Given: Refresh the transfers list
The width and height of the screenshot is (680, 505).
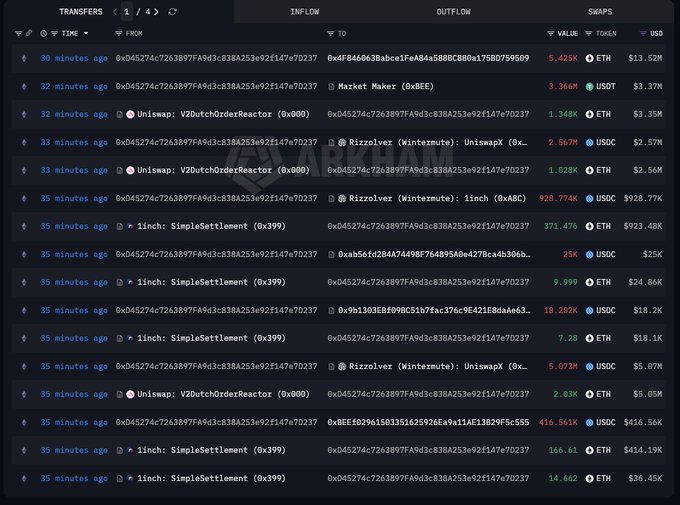Looking at the screenshot, I should 172,12.
